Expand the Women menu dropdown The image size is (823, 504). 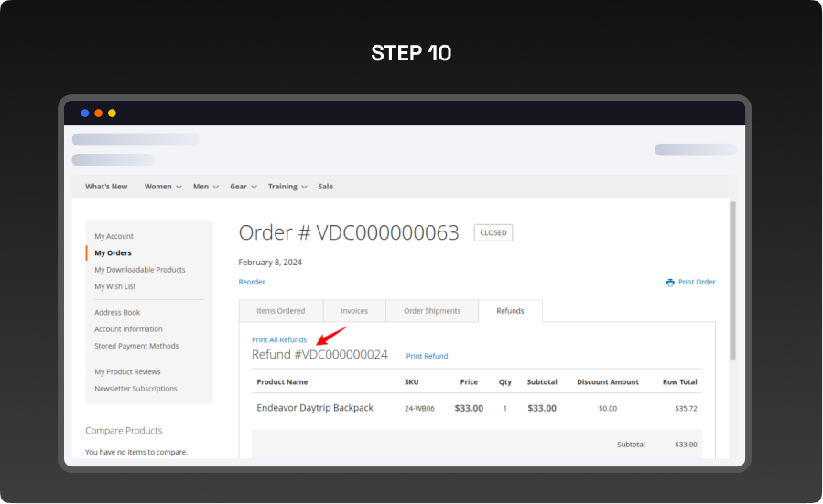[x=162, y=187]
